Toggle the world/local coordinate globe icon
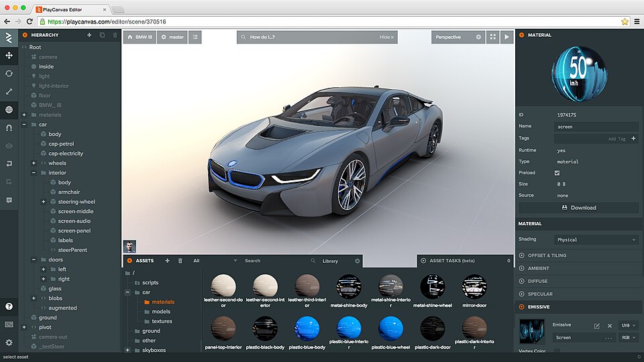This screenshot has width=644, height=362. coord(9,109)
